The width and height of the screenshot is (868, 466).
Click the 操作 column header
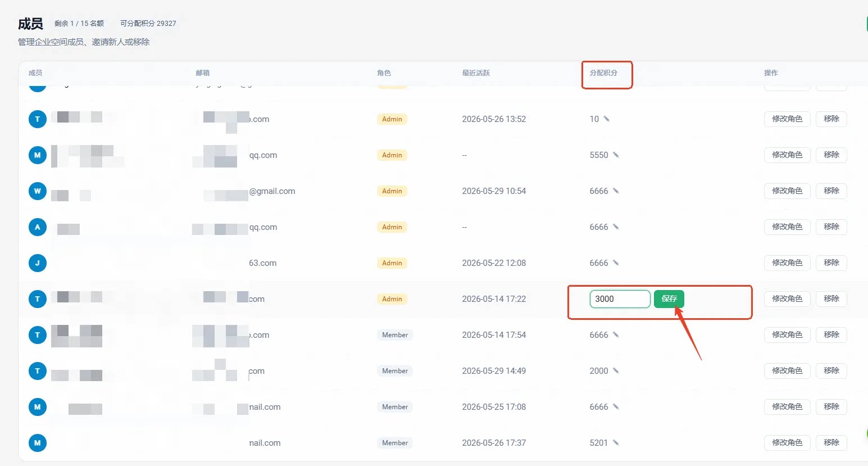771,73
